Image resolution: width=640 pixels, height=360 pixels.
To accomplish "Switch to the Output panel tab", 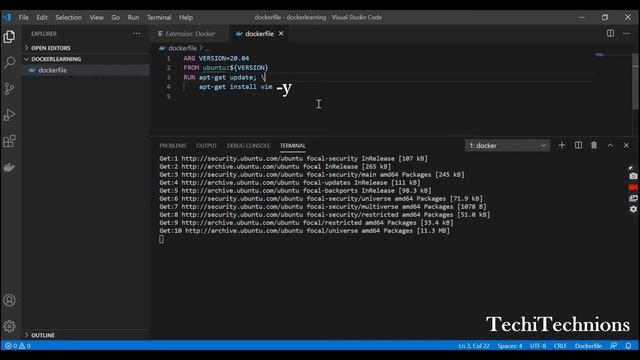I will (x=207, y=146).
